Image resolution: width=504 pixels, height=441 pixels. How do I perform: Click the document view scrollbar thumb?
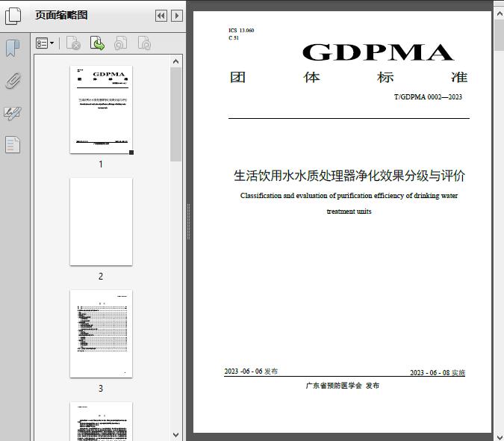coord(500,34)
